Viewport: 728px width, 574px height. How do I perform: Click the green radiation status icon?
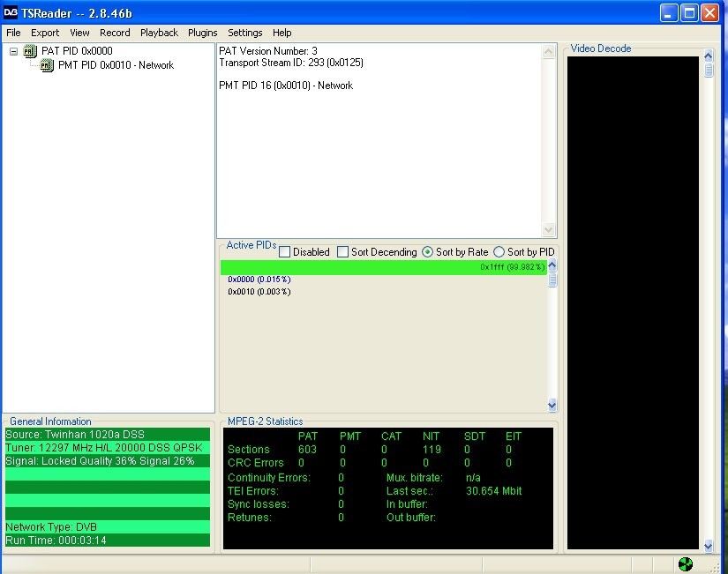pyautogui.click(x=686, y=564)
